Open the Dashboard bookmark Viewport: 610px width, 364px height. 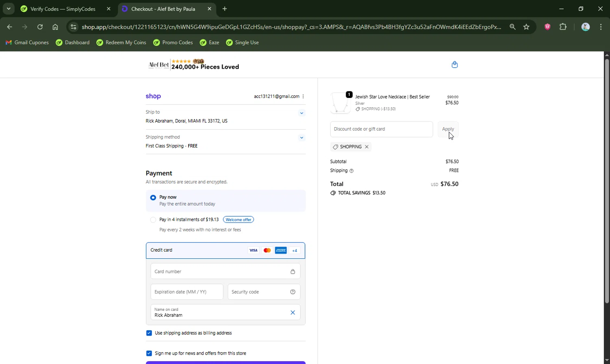coord(73,42)
